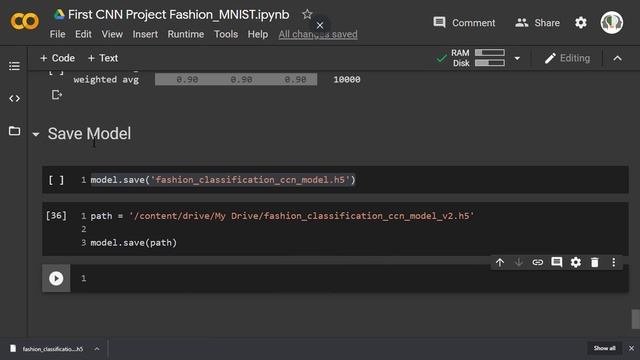Open the RAM and Disk resource indicator
This screenshot has height=360, width=640.
click(478, 58)
